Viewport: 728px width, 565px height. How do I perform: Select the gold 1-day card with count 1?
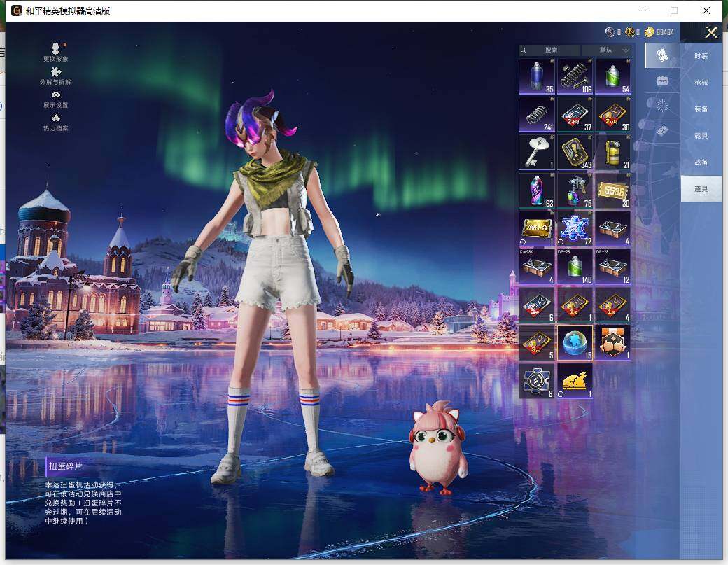575,305
